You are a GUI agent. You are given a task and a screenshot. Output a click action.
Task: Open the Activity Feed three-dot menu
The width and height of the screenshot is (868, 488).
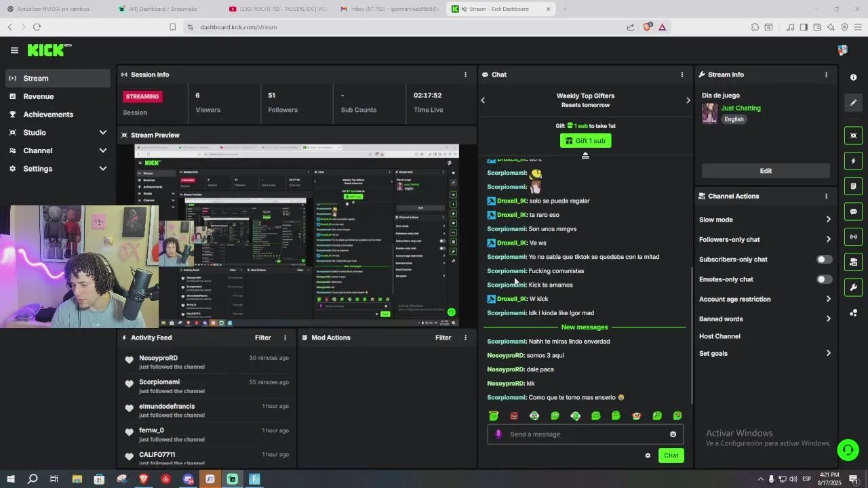(285, 338)
